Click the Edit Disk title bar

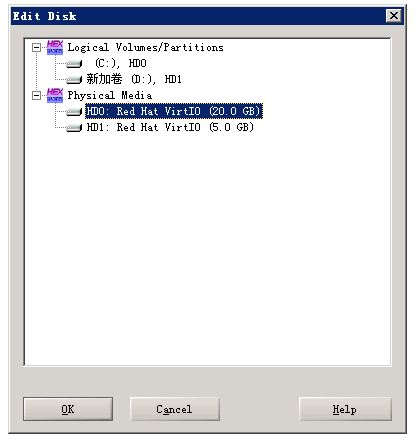tap(198, 16)
